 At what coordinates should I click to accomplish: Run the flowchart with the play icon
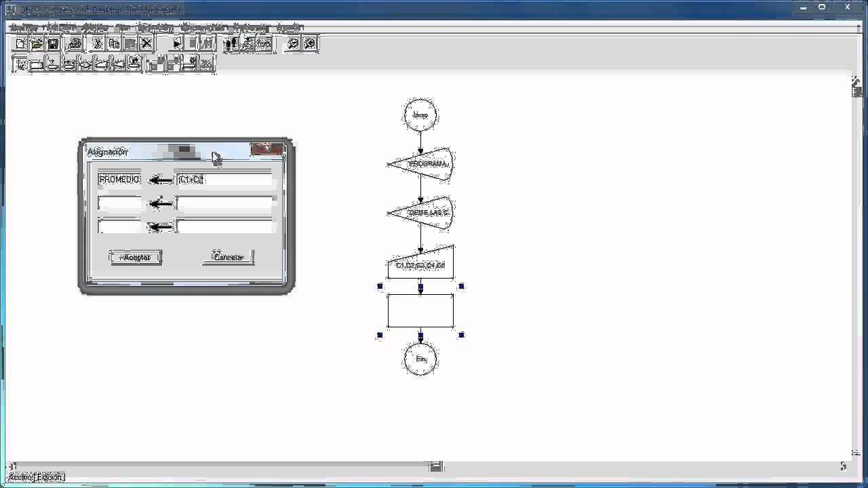tap(176, 43)
